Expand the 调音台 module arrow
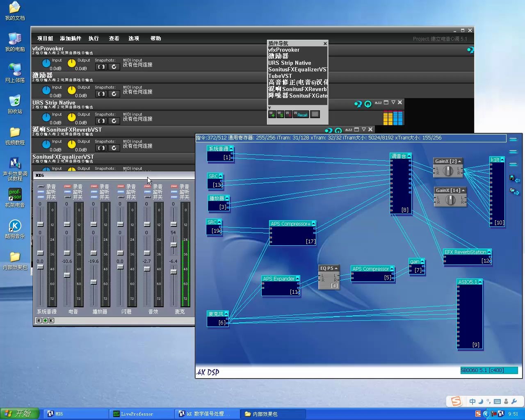Viewport: 525px width, 420px height. pyautogui.click(x=409, y=156)
